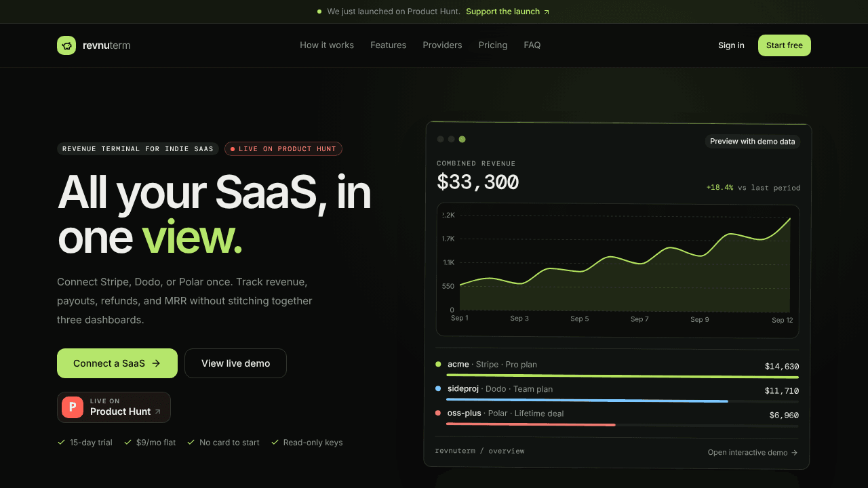Click the revnuterm logo icon
This screenshot has height=488, width=868.
click(66, 45)
